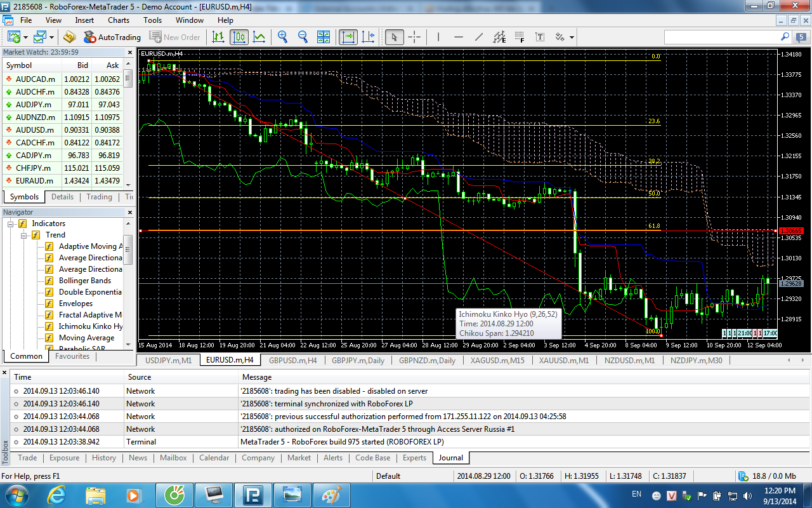Expand the New Chart dropdown arrow
The height and width of the screenshot is (508, 812).
(x=26, y=37)
